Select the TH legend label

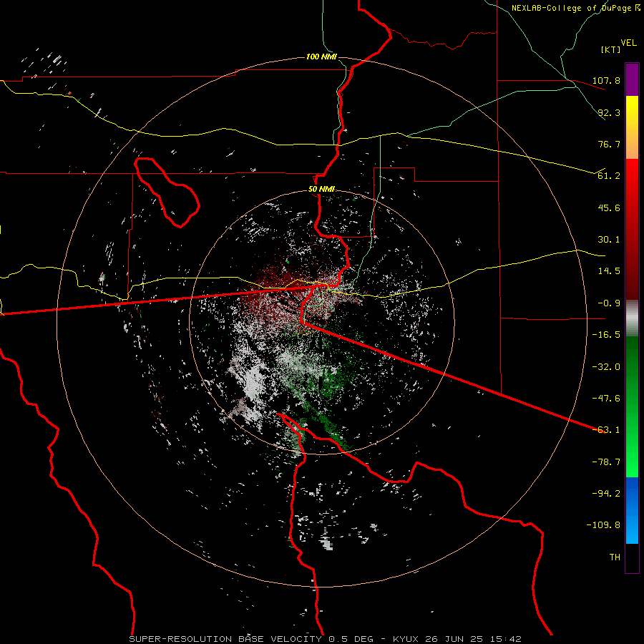(615, 557)
